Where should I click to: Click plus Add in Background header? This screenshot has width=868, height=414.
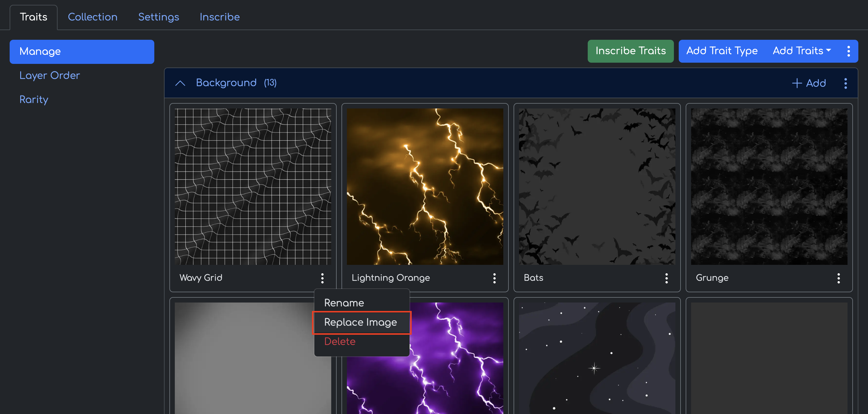[x=809, y=83]
